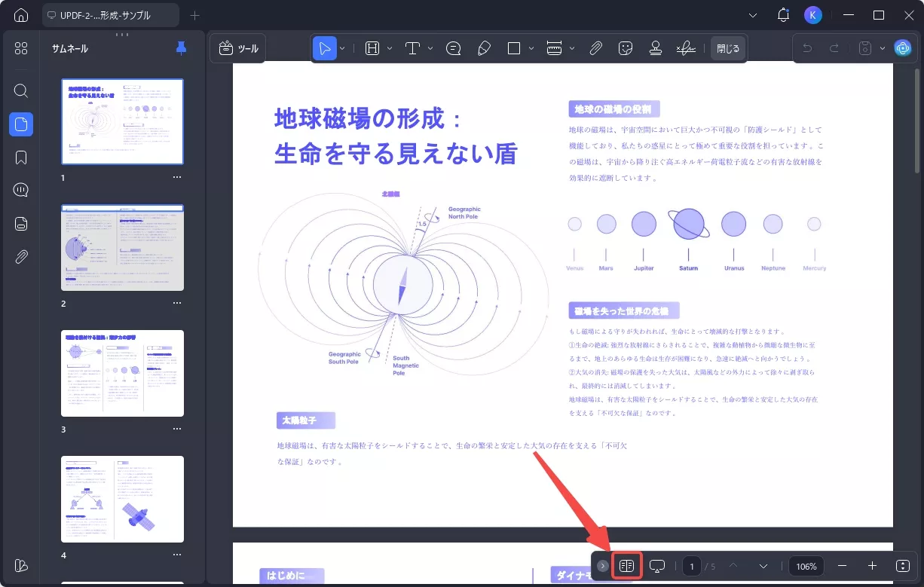The image size is (924, 587).
Task: Open the search panel in sidebar
Action: [20, 90]
